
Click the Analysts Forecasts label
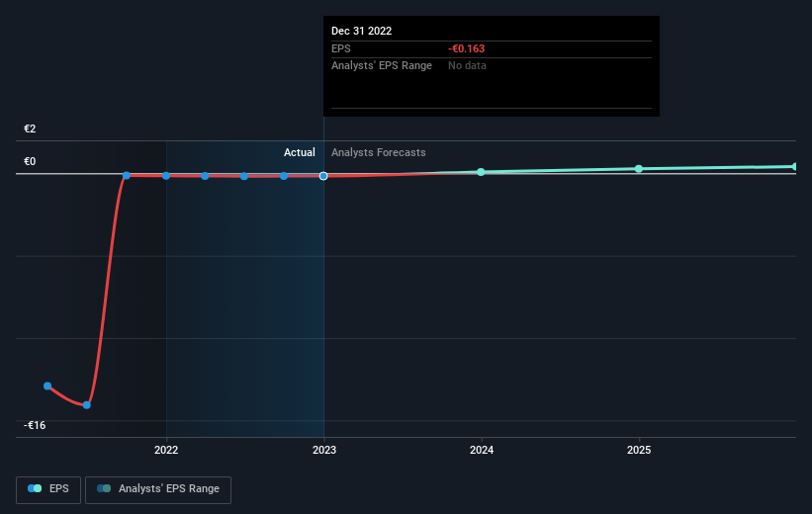point(379,152)
